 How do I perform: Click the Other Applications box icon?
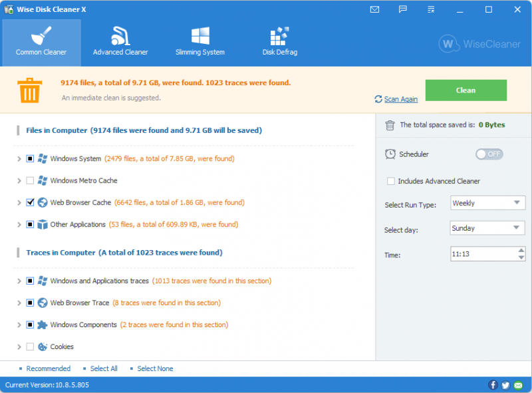tap(43, 224)
